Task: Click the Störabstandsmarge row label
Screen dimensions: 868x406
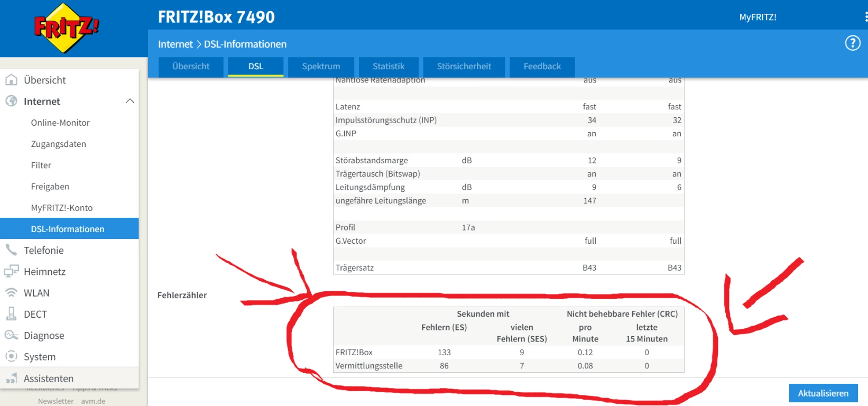Action: 372,160
